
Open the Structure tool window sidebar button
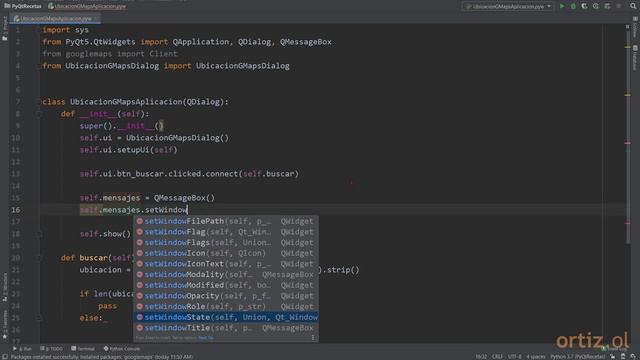tap(4, 287)
